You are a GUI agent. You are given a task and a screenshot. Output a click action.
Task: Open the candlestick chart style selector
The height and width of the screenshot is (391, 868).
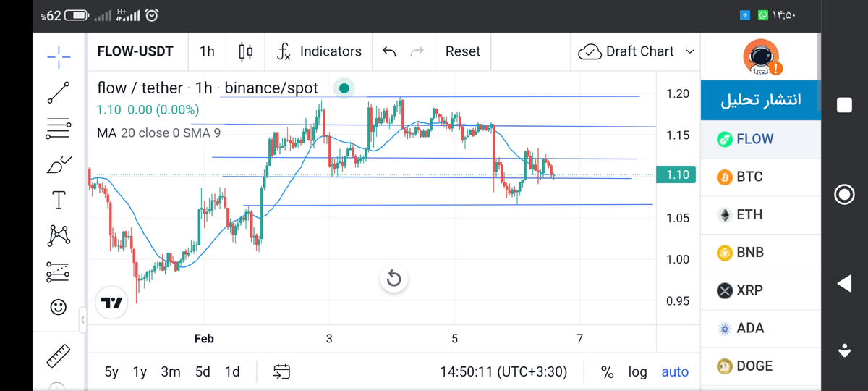(x=246, y=51)
